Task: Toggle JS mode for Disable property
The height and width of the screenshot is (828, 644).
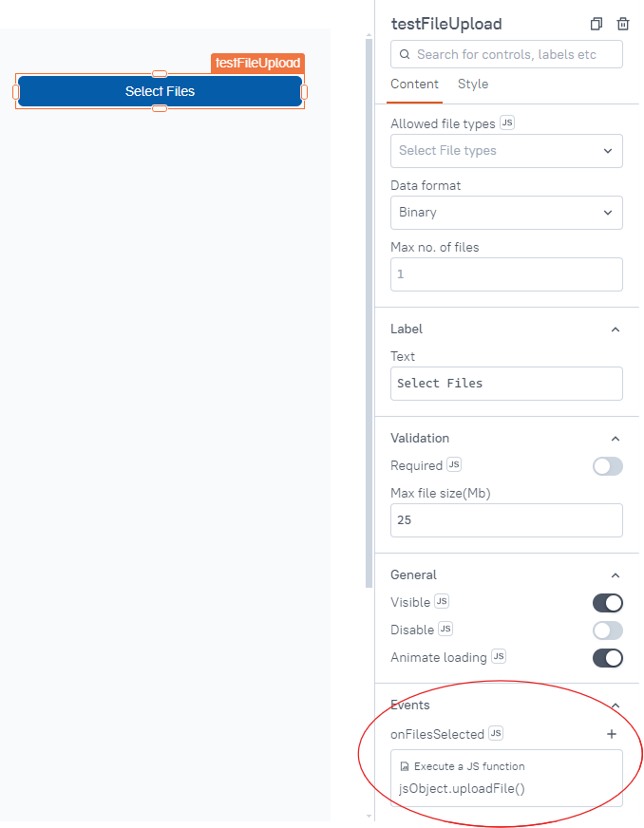Action: [x=445, y=630]
